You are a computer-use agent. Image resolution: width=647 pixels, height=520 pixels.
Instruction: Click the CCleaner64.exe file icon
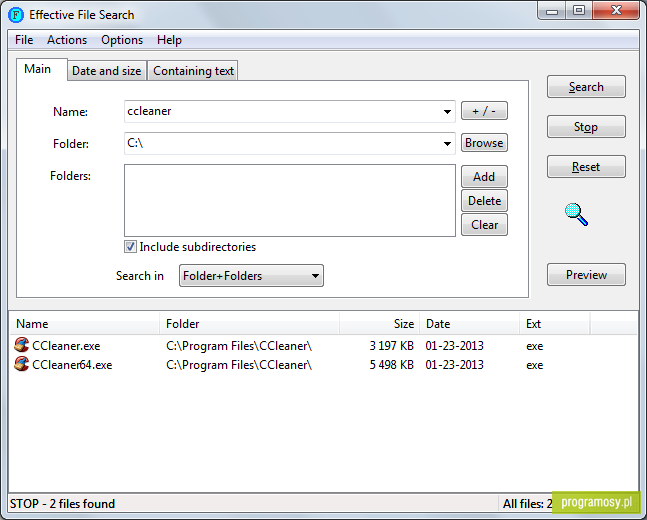click(x=21, y=364)
